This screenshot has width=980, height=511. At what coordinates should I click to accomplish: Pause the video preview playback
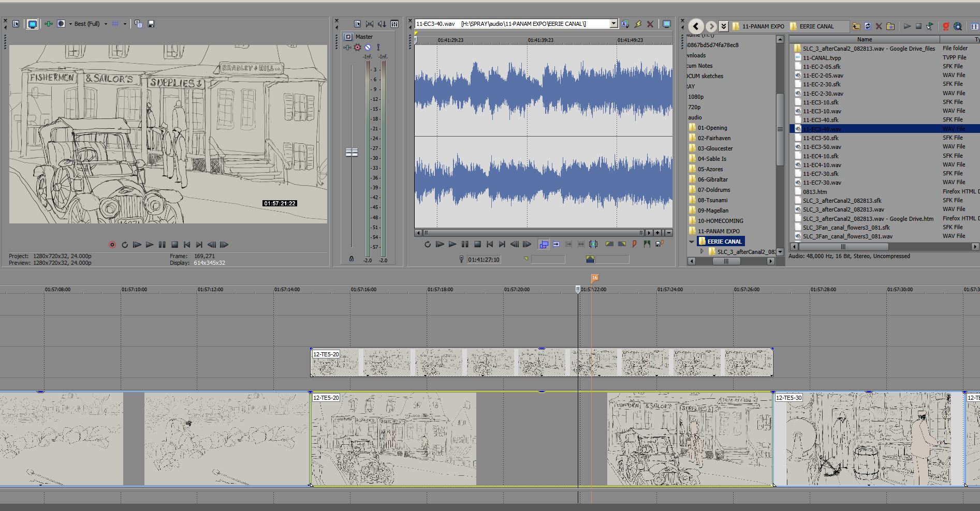[x=162, y=245]
